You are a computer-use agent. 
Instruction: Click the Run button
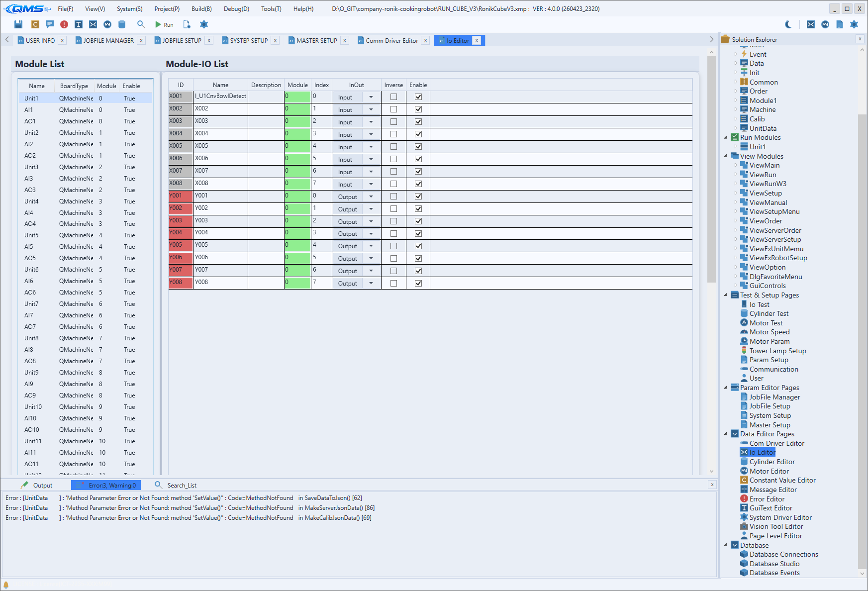pyautogui.click(x=164, y=24)
